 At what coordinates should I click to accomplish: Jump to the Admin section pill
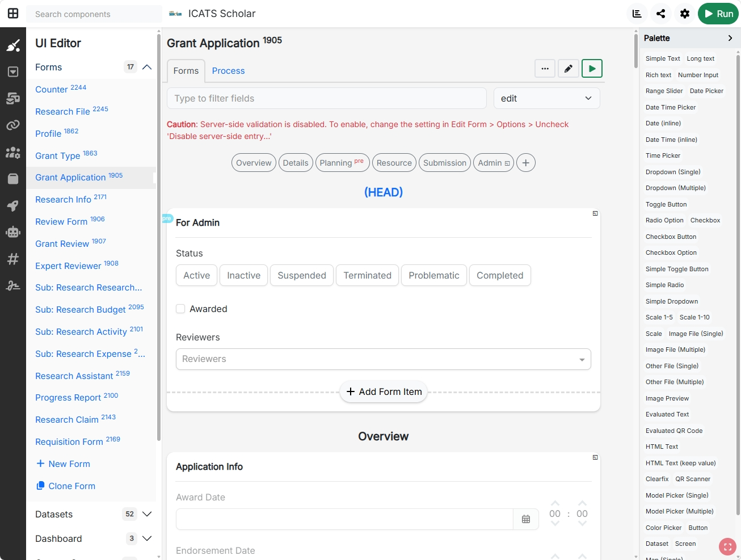pyautogui.click(x=494, y=163)
